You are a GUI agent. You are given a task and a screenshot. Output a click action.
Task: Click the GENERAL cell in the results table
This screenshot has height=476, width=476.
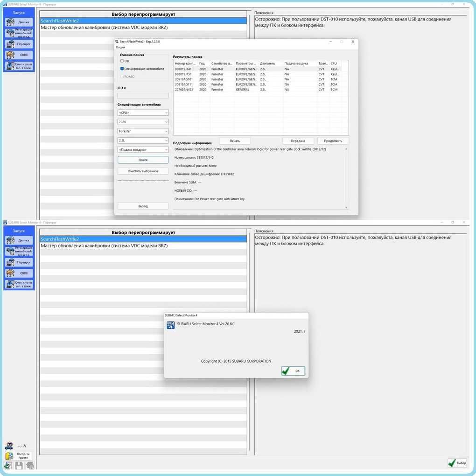tap(242, 90)
